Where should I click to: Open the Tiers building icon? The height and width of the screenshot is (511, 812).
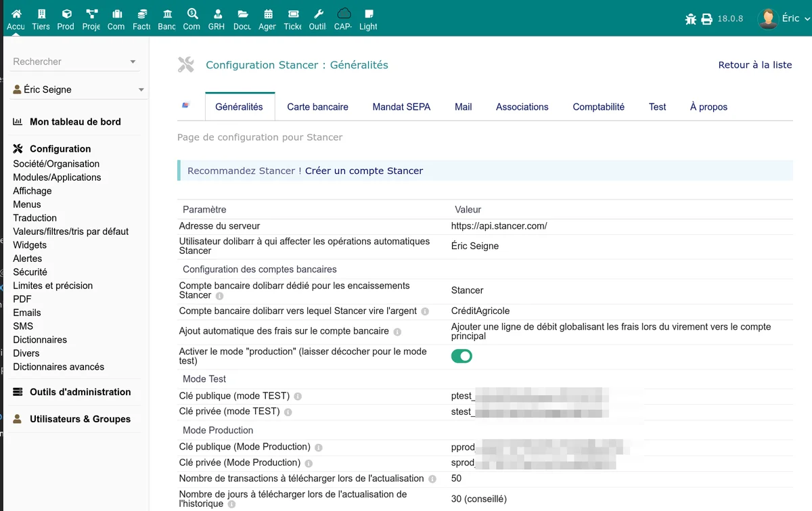[41, 14]
